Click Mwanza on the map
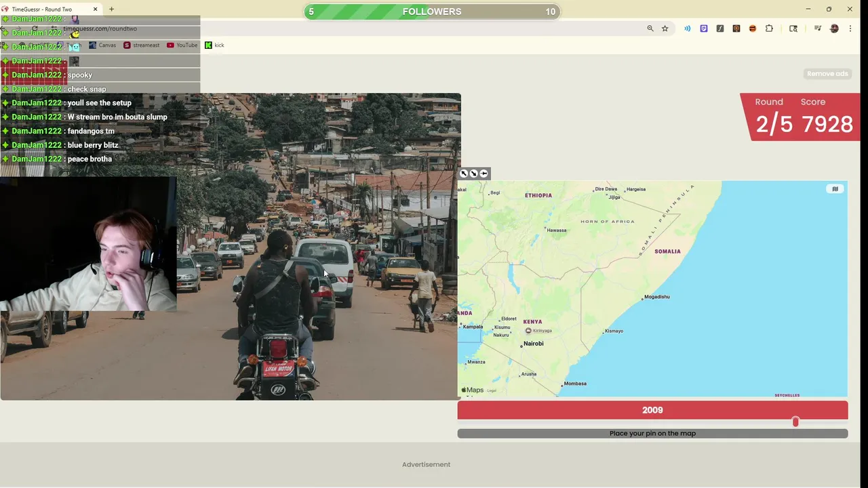Screen dimensions: 868x488 tap(475, 362)
